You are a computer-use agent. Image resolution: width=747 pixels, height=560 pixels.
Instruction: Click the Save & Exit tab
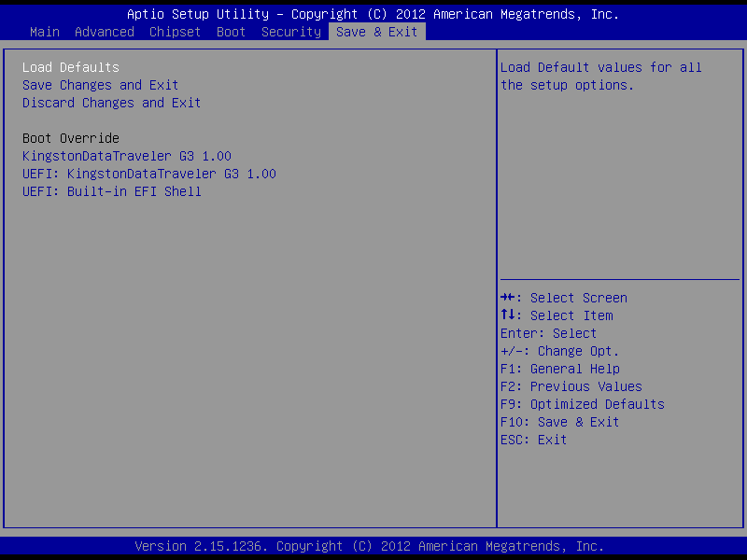(x=377, y=32)
